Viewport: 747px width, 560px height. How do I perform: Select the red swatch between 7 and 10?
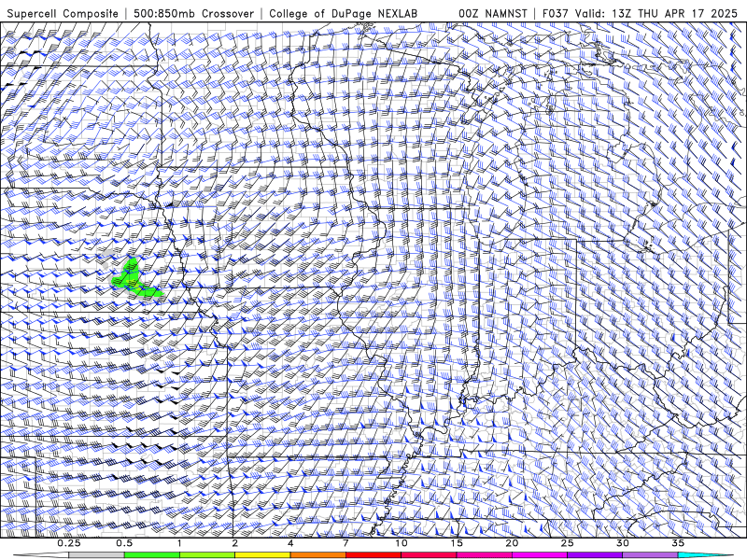click(x=373, y=555)
